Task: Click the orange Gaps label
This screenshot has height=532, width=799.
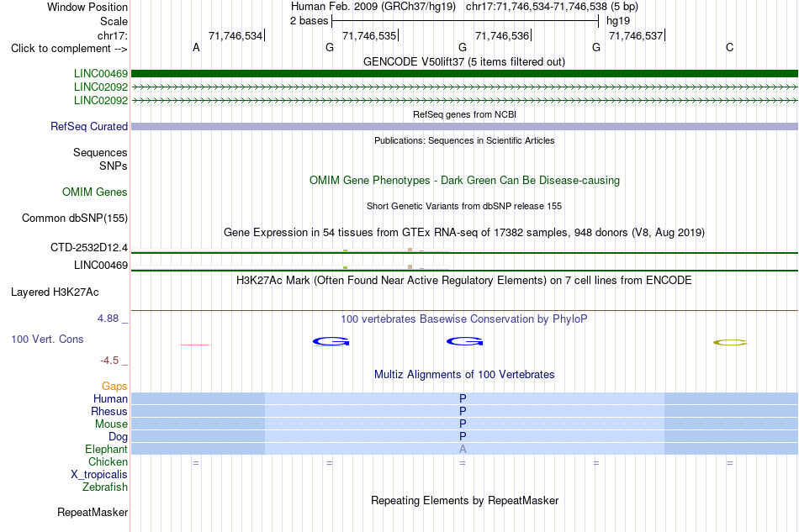Action: 114,387
